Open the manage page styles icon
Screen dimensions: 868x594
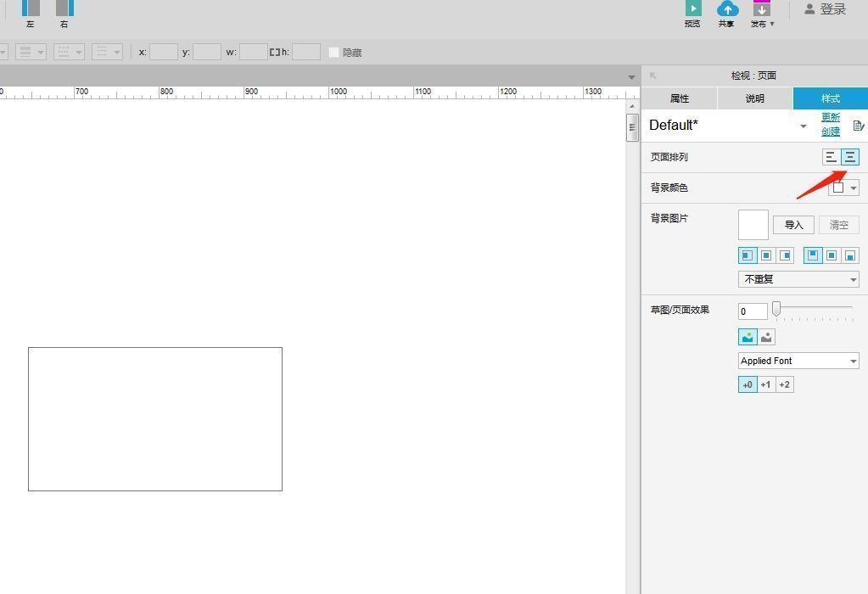(858, 126)
